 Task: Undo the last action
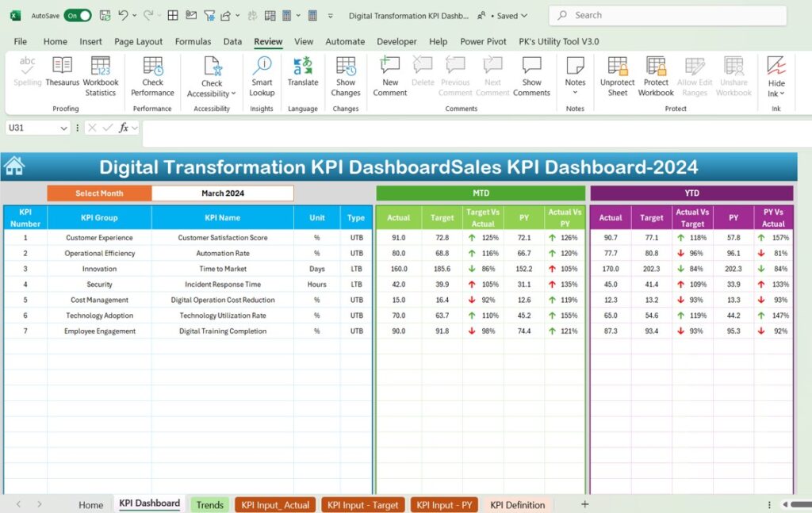pyautogui.click(x=123, y=16)
